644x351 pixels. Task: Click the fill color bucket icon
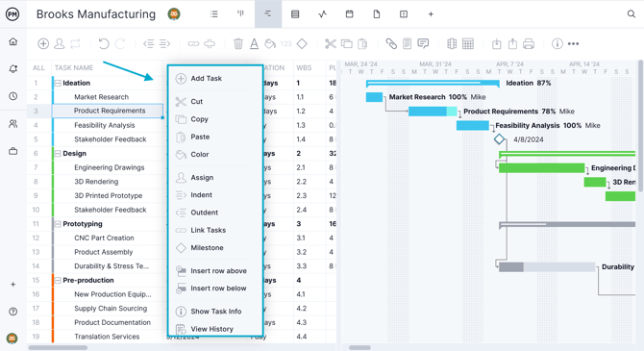click(270, 43)
